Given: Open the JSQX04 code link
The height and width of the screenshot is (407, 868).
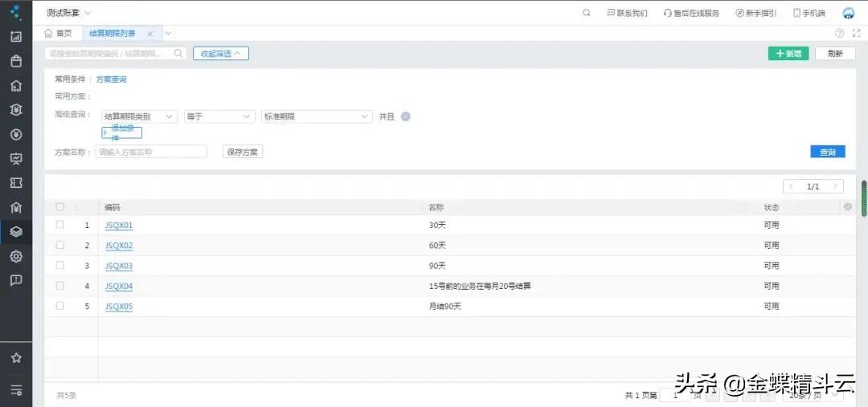Looking at the screenshot, I should [119, 287].
